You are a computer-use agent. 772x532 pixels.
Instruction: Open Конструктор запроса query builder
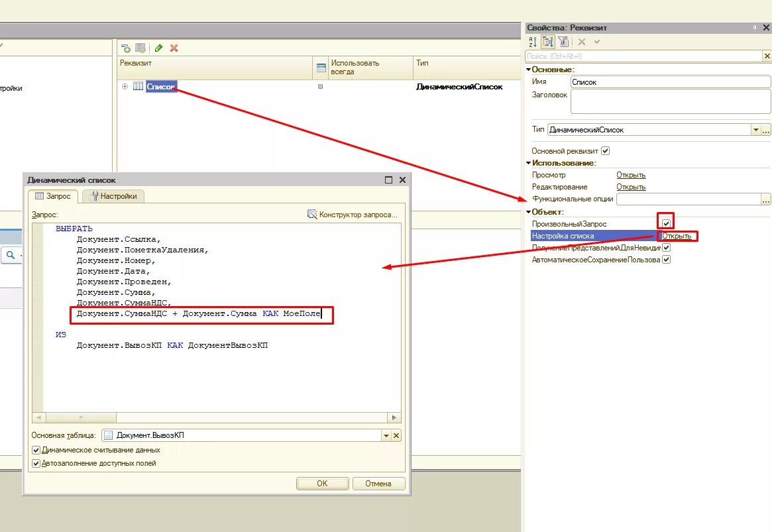tap(353, 215)
